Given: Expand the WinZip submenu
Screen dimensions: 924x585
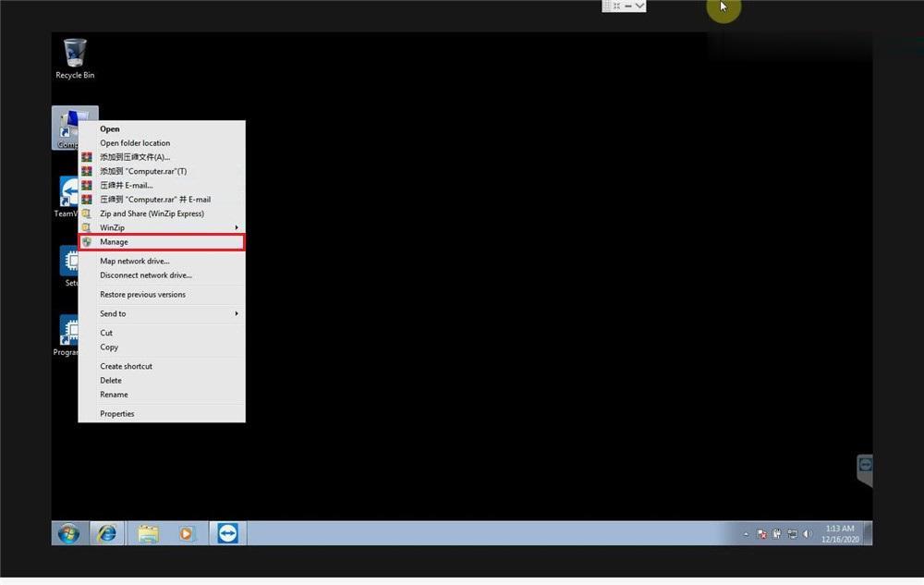Looking at the screenshot, I should [x=162, y=228].
